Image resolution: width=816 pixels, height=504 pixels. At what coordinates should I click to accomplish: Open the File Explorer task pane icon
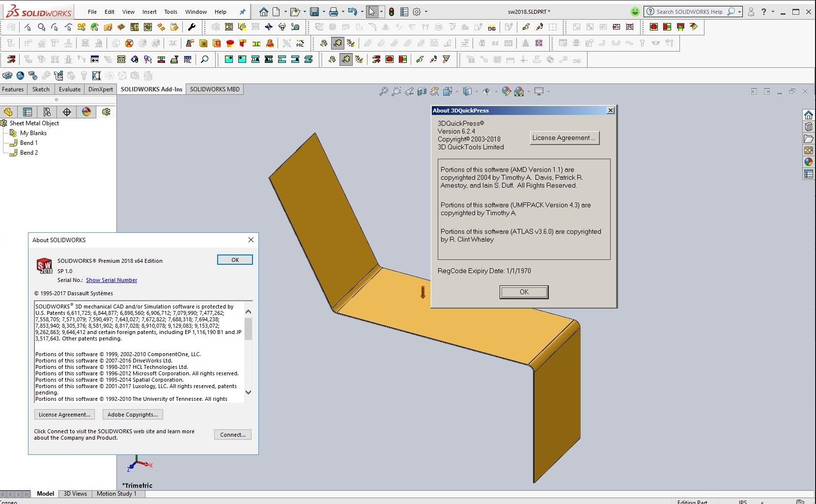click(809, 139)
